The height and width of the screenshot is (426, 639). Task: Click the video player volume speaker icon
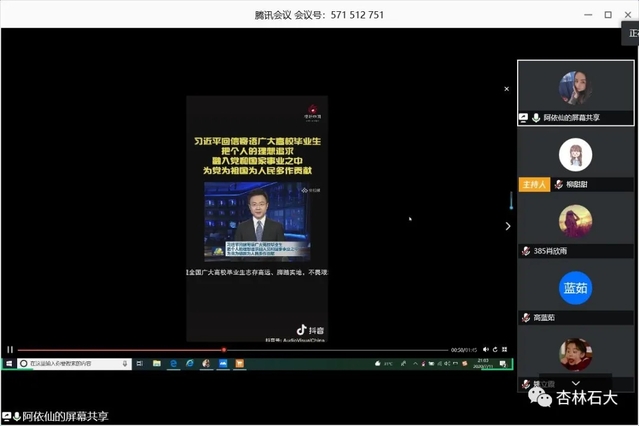point(486,350)
